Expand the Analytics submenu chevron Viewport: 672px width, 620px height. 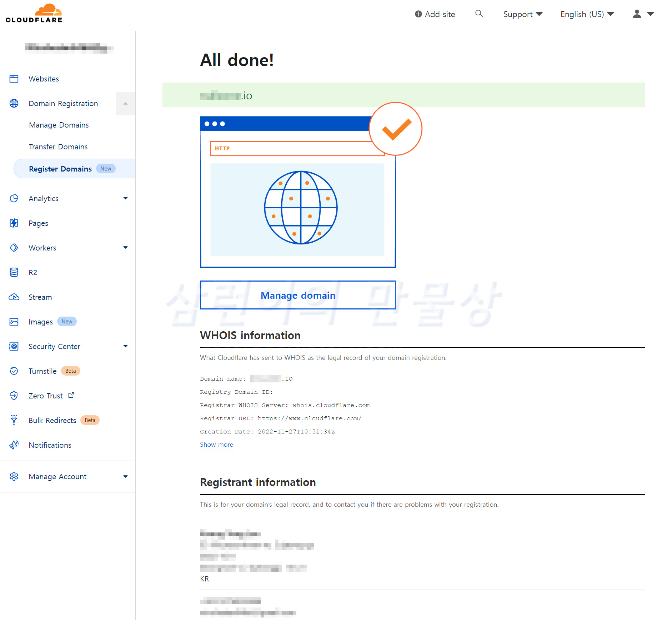coord(125,198)
